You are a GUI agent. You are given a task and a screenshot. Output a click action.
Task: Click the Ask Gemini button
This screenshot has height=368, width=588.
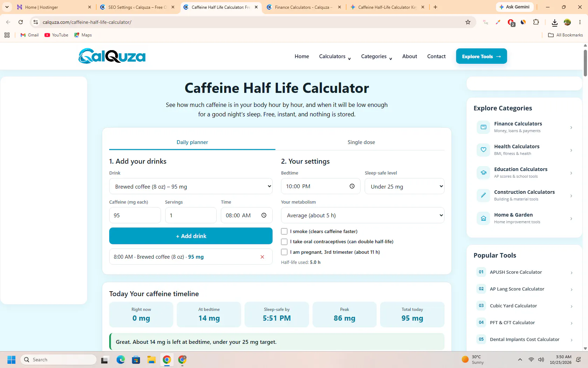point(514,7)
